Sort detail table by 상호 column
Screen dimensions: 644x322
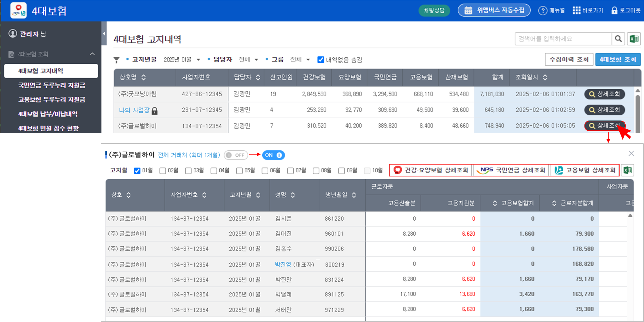tap(128, 195)
